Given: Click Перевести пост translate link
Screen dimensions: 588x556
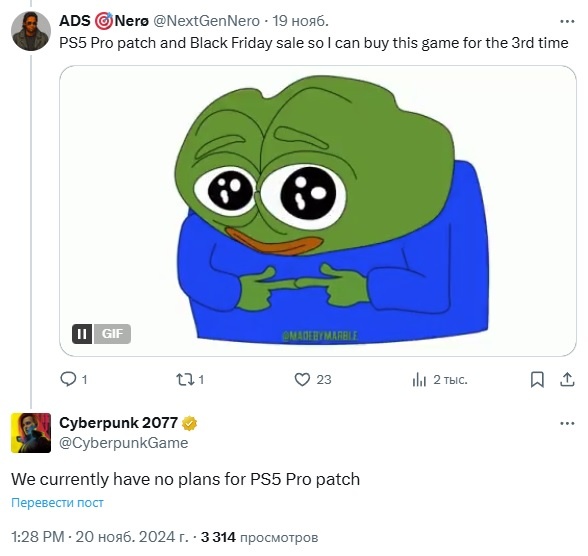Looking at the screenshot, I should (57, 502).
